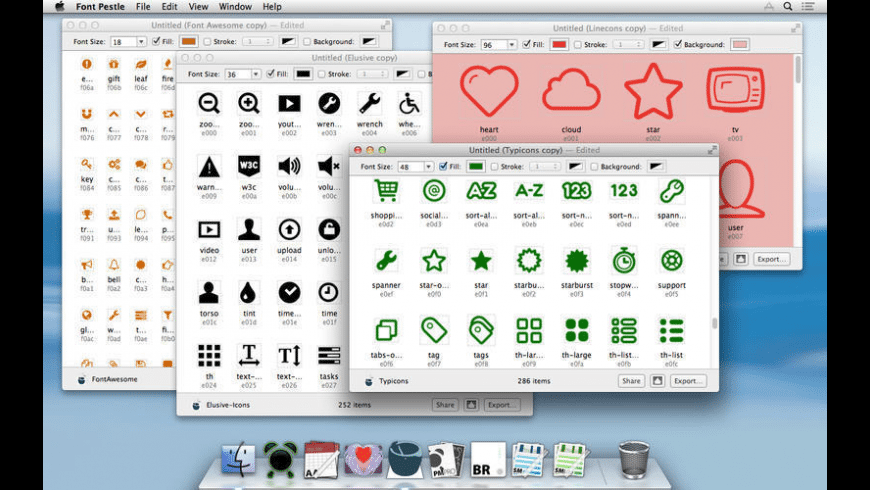Click the green stopwatch glyph in Typicons
The height and width of the screenshot is (490, 870).
[x=624, y=261]
